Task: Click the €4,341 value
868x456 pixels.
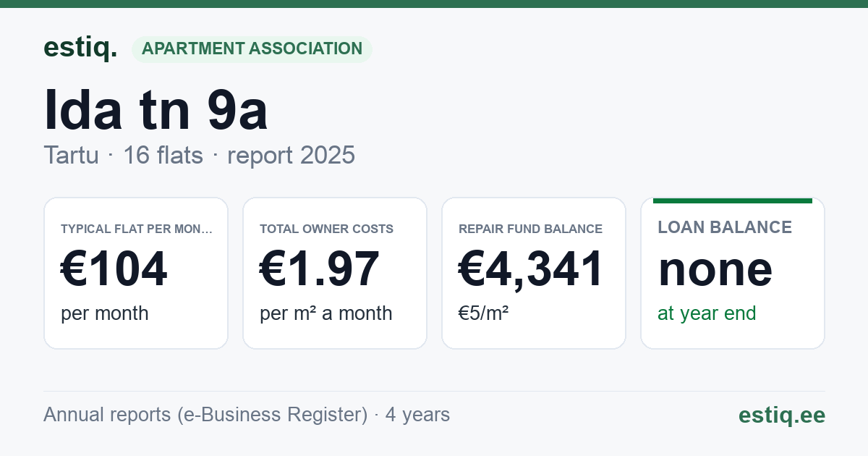Action: pos(531,269)
